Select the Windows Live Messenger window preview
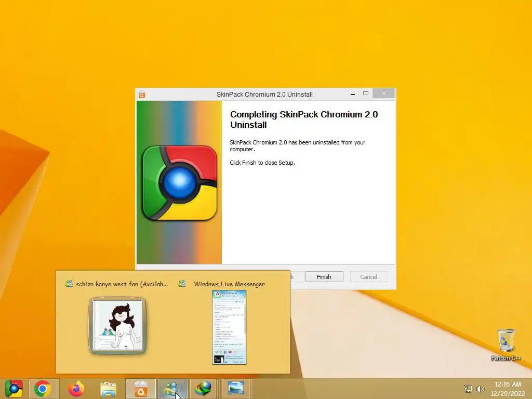The image size is (532, 399). [229, 327]
